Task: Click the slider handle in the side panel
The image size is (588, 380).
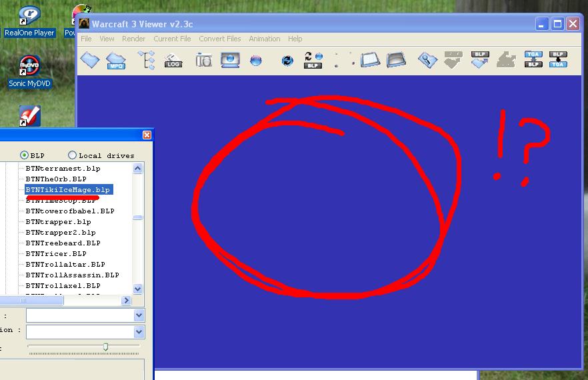Action: pyautogui.click(x=106, y=347)
